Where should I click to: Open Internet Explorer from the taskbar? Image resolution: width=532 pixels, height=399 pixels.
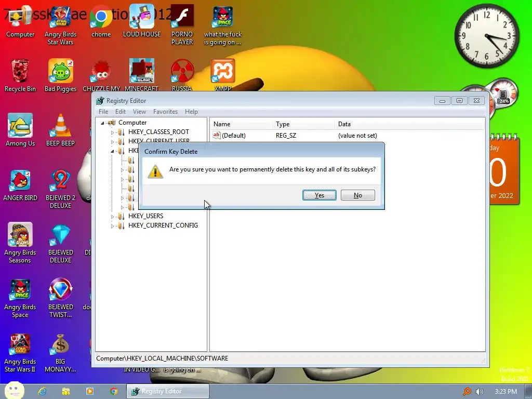point(42,391)
